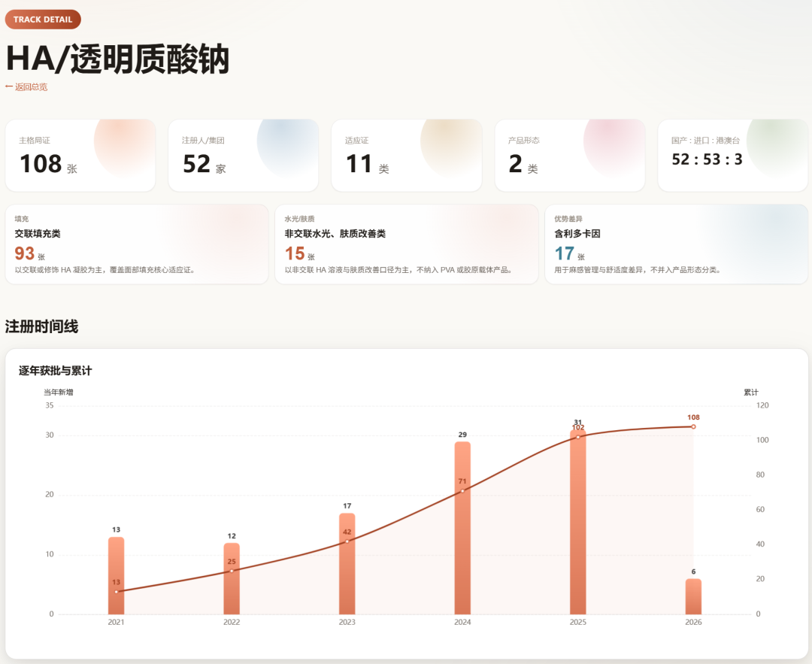Select the 2024 bar labeled 29
Viewport: 812px width, 664px height.
(462, 528)
